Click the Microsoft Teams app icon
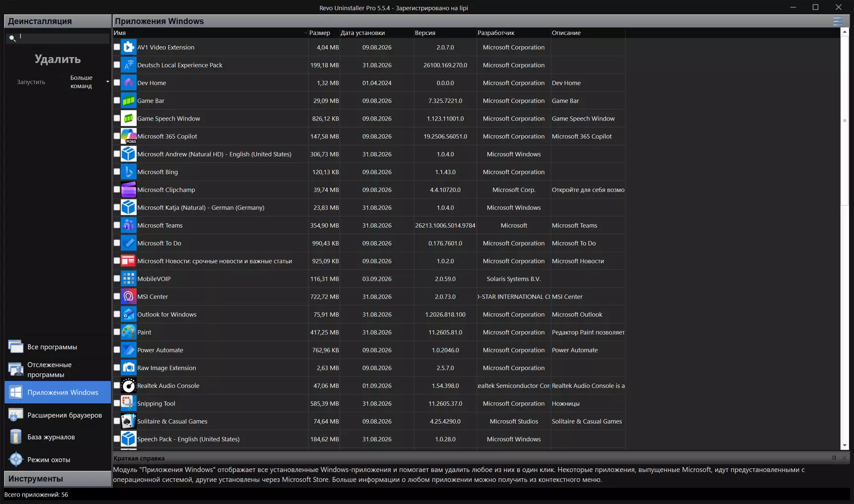The image size is (854, 504). 129,225
